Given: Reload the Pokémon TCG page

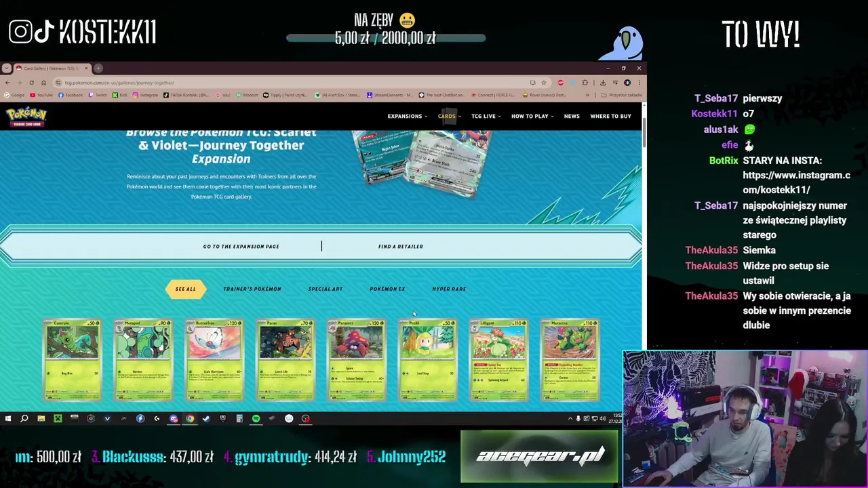Looking at the screenshot, I should point(31,83).
